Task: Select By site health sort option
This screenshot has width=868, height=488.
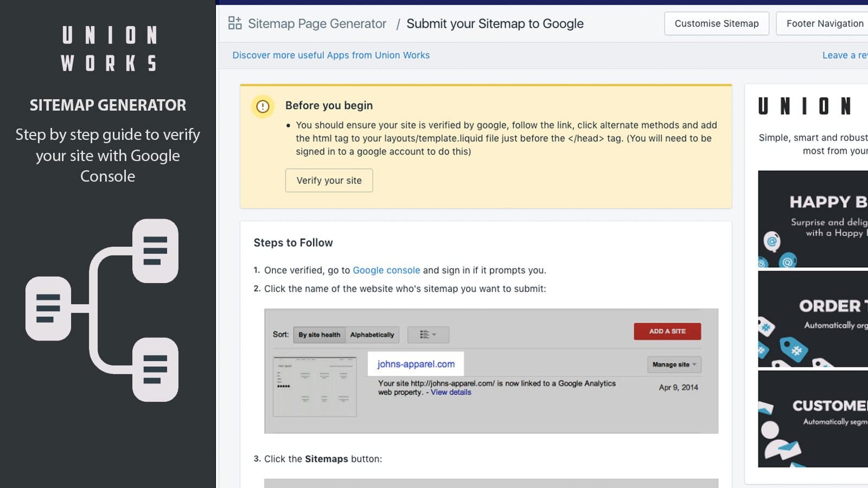Action: point(319,335)
